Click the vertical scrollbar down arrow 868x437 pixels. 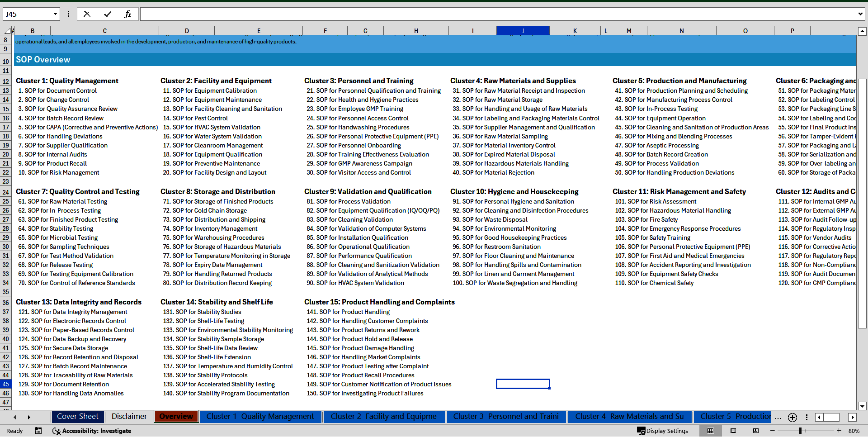point(863,406)
